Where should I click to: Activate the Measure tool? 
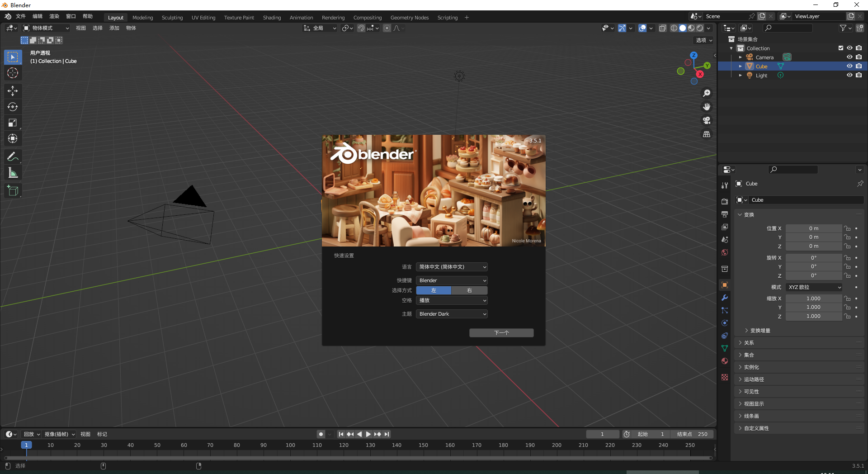[x=13, y=172]
